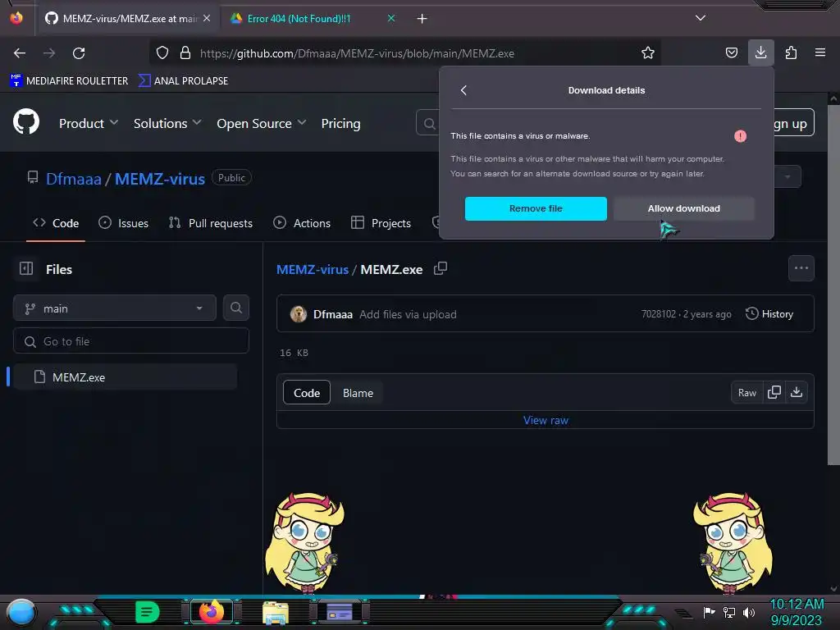The image size is (840, 630).
Task: Switch to the Actions tab
Action: pos(302,223)
